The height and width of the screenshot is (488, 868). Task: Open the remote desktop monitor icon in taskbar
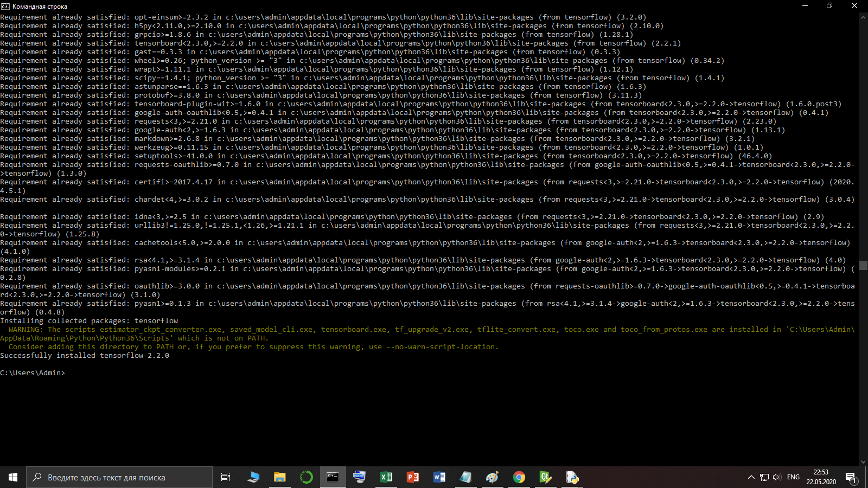point(359,477)
